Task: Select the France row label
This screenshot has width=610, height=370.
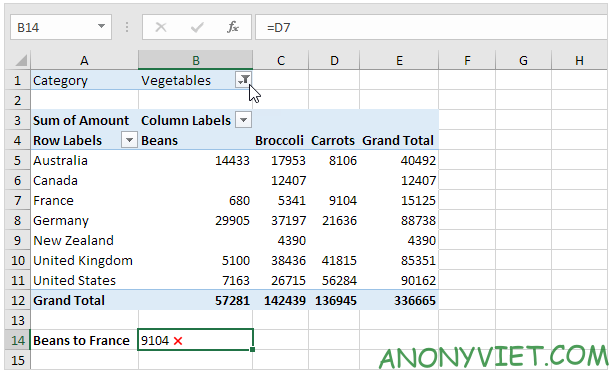Action: (84, 200)
